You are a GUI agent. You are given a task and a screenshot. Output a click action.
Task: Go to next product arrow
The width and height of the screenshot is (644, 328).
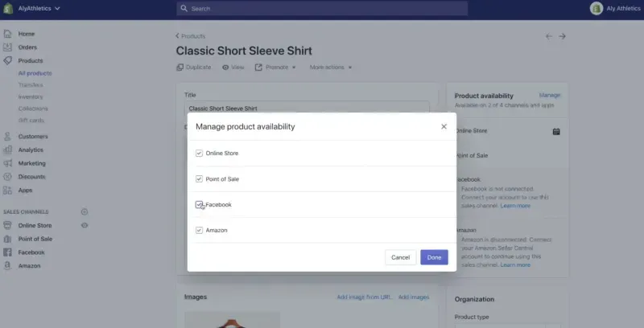562,36
